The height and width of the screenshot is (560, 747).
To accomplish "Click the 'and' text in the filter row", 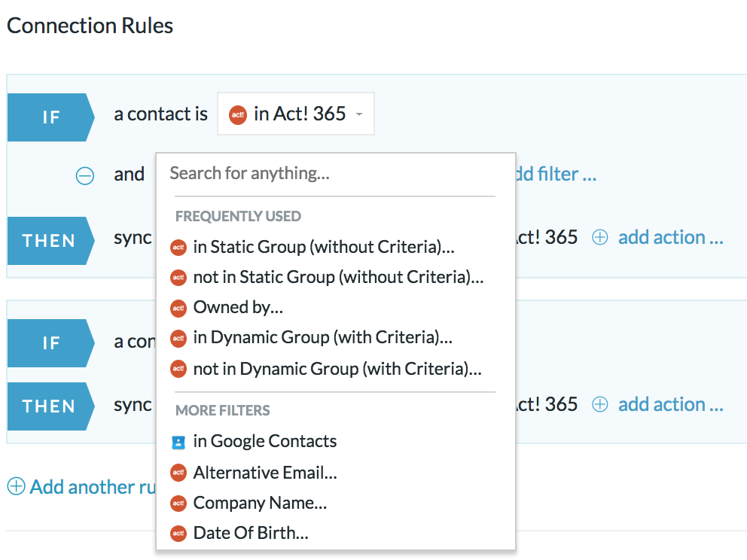I will point(129,174).
